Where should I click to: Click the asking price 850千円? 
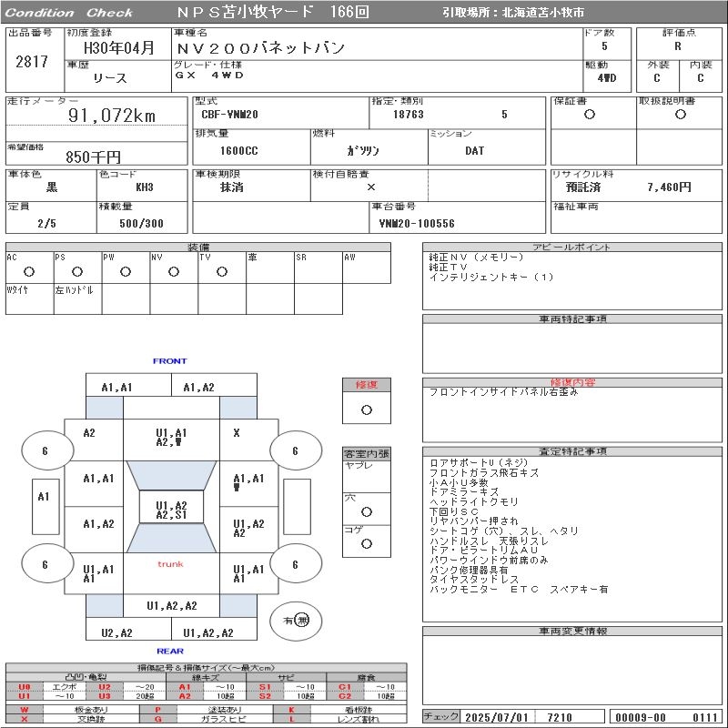point(94,157)
